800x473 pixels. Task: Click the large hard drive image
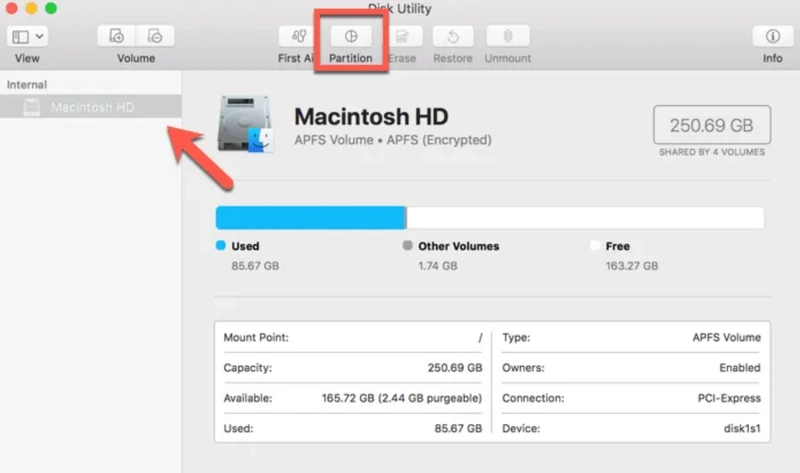tap(245, 125)
